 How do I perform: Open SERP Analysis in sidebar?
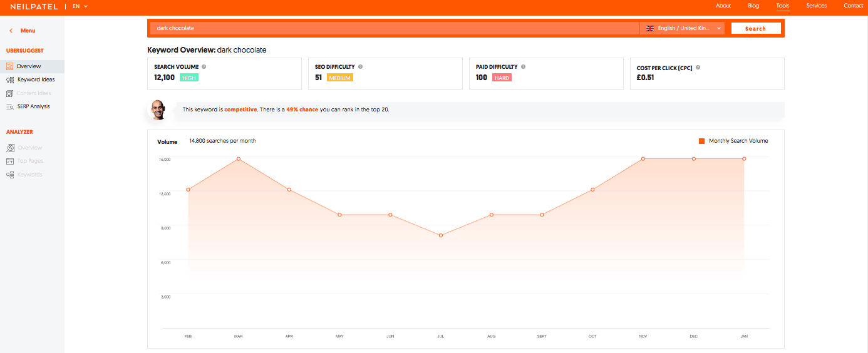34,106
